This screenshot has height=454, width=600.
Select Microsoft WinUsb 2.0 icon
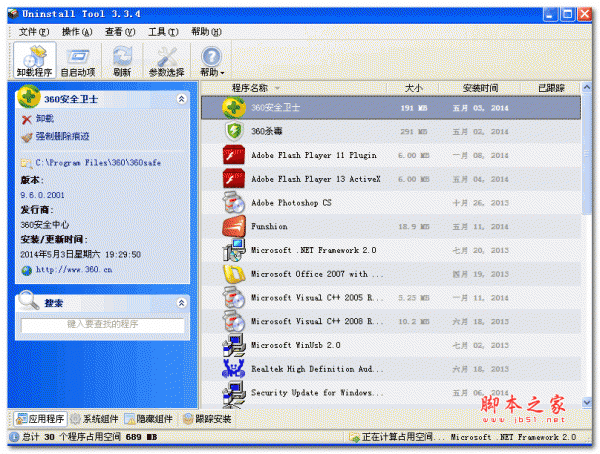(x=234, y=345)
